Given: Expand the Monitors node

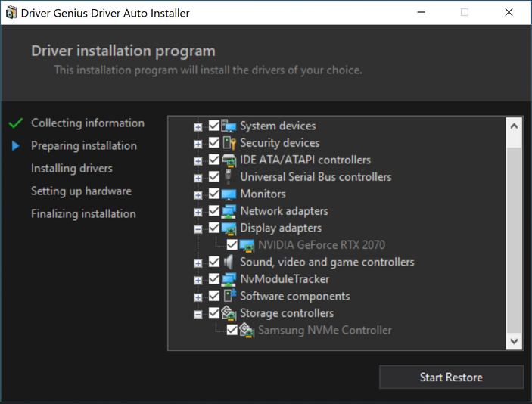Looking at the screenshot, I should (x=198, y=195).
